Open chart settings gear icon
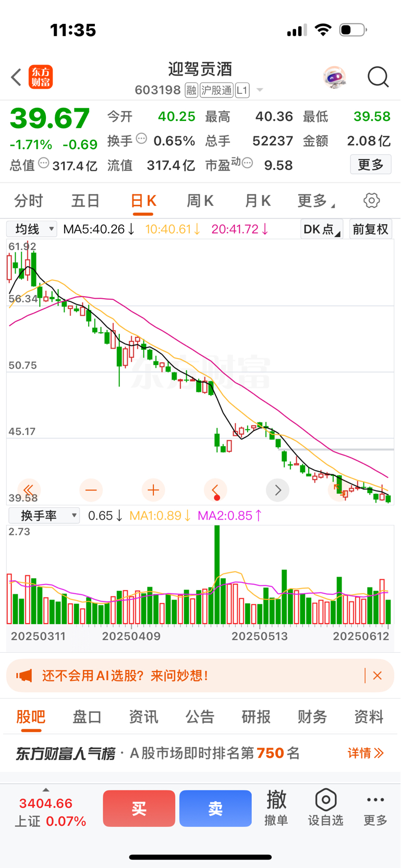The width and height of the screenshot is (401, 868). coord(371,200)
